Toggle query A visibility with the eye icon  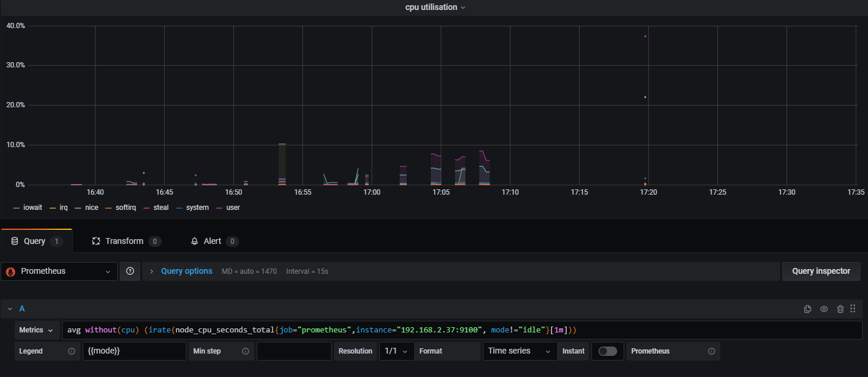tap(824, 309)
